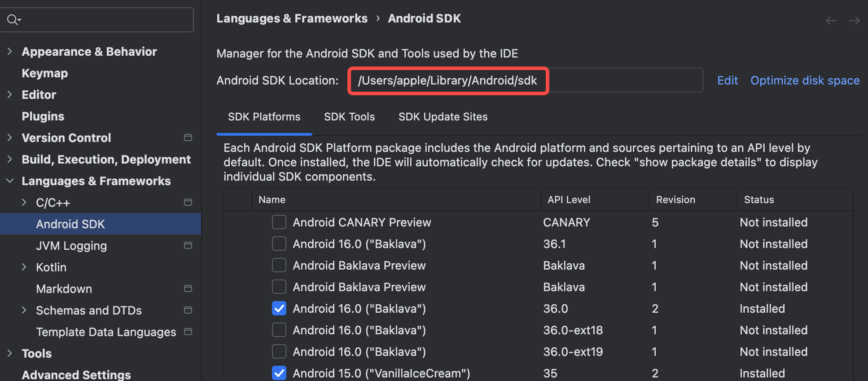Expand the Tools section

point(9,353)
